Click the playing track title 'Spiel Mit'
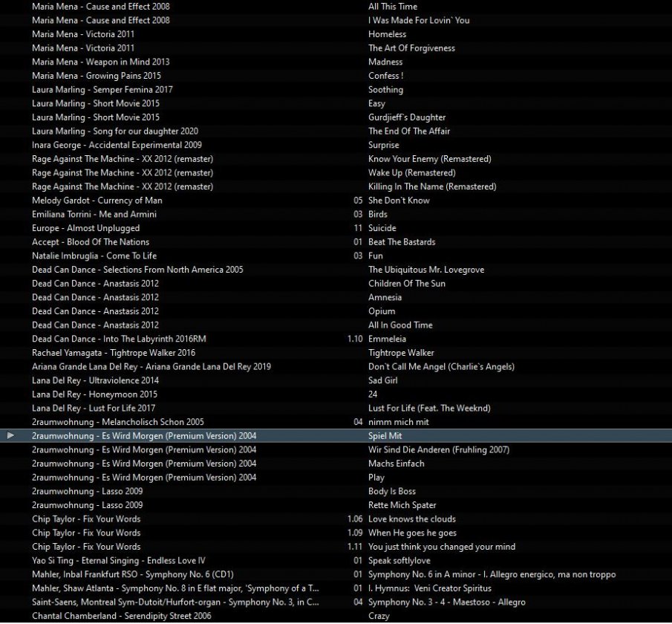 (385, 436)
